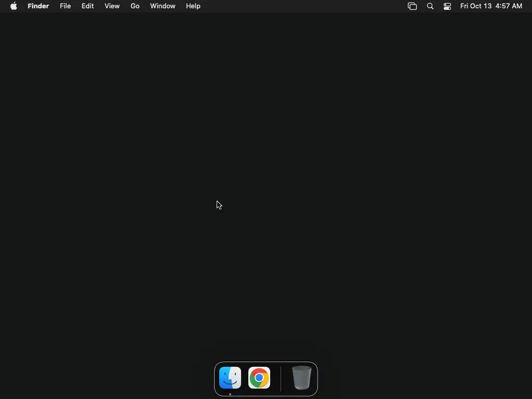Open the File menu
Image resolution: width=532 pixels, height=399 pixels.
pos(65,6)
